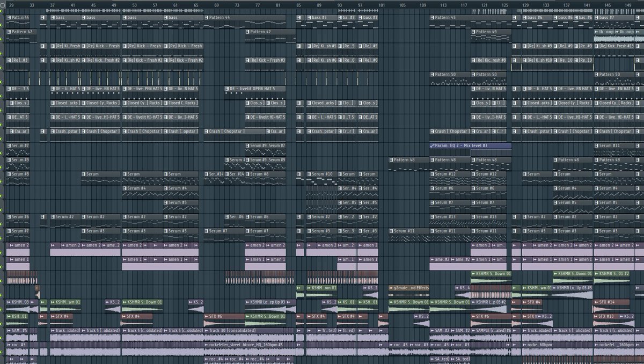The image size is (644, 364).
Task: Click the waveform icon on y2mate Effects clip
Action: pos(391,288)
